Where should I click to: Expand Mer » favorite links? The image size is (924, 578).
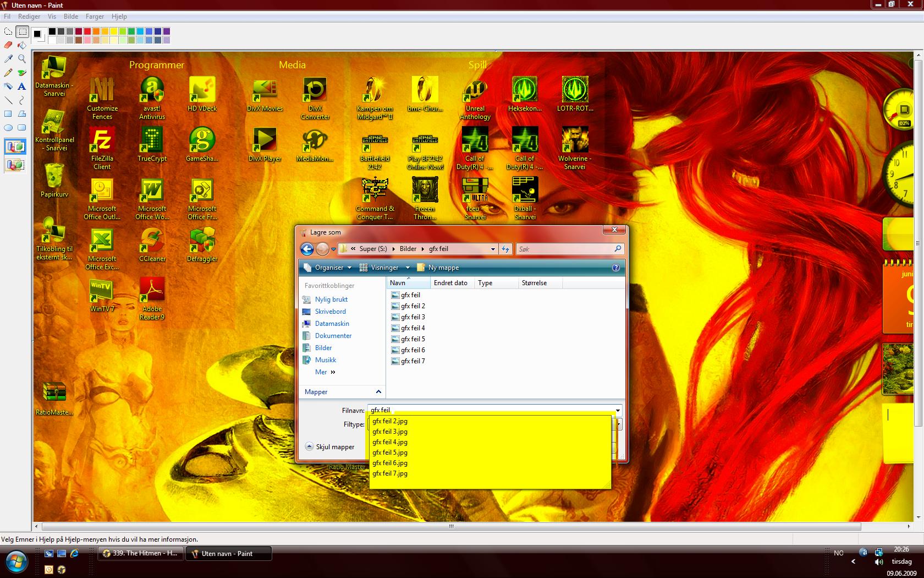(x=325, y=372)
